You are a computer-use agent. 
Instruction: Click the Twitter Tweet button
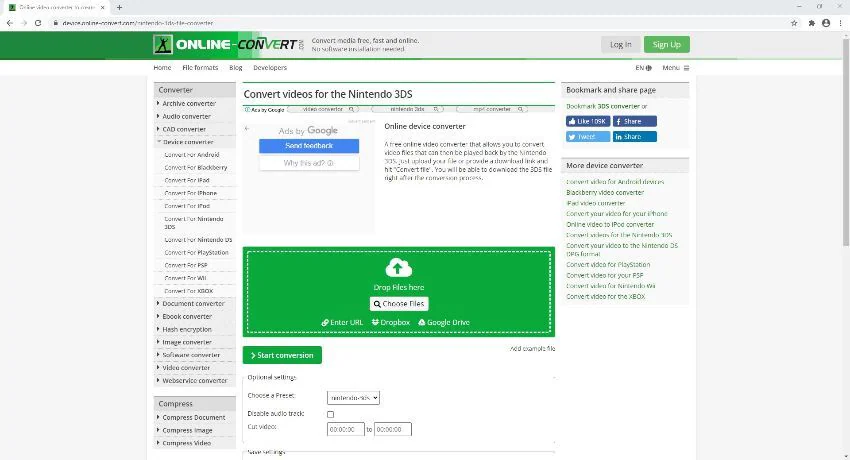[x=588, y=137]
